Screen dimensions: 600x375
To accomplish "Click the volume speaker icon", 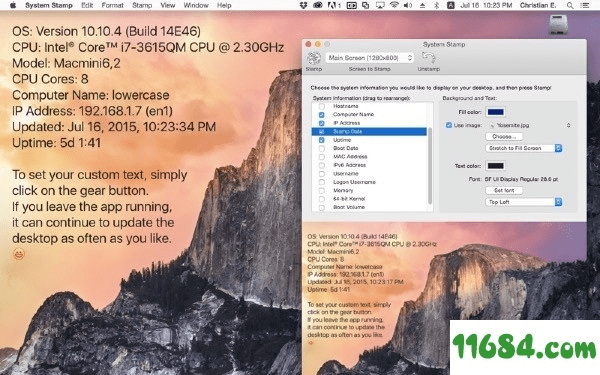I will tap(408, 5).
